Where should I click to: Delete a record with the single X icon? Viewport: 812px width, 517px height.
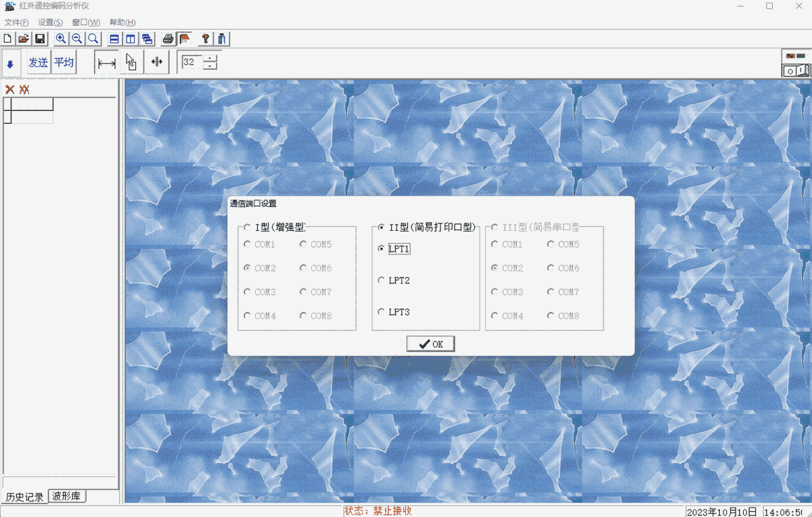coord(9,89)
